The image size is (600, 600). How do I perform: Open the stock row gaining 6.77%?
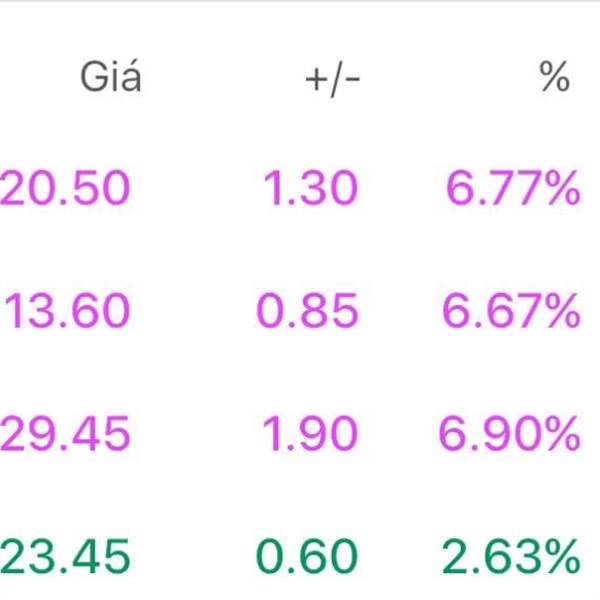coord(300,188)
